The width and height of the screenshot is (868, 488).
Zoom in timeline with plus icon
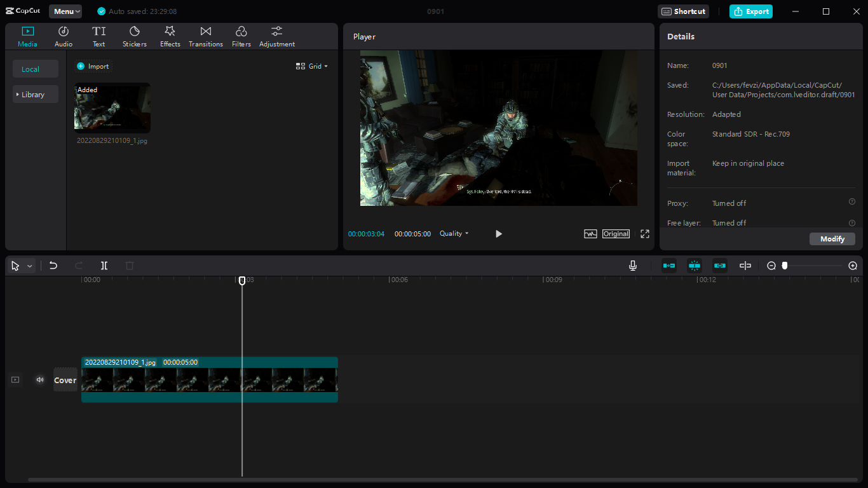pyautogui.click(x=853, y=266)
